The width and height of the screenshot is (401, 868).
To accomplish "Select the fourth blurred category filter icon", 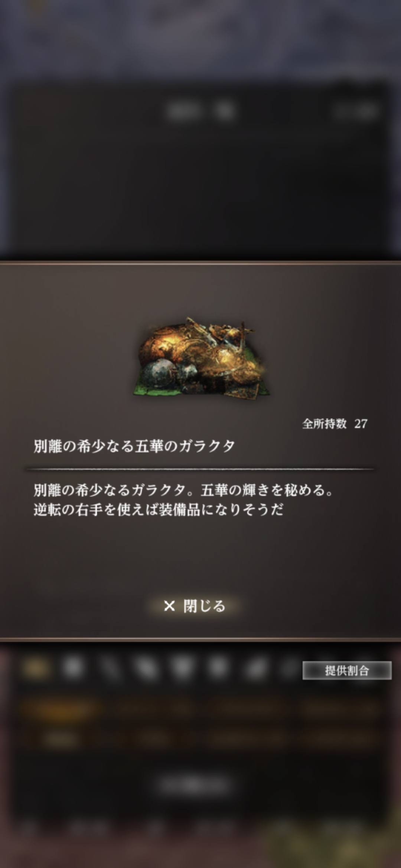I will click(x=146, y=669).
